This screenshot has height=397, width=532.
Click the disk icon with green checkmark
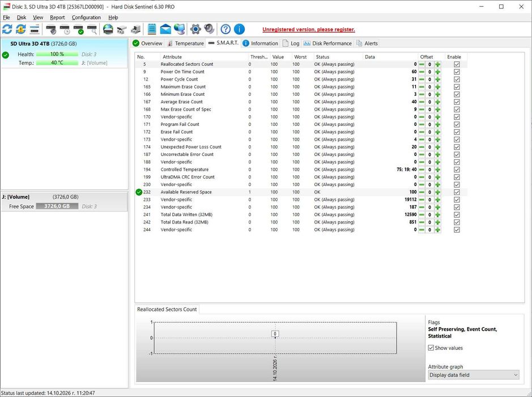(79, 29)
